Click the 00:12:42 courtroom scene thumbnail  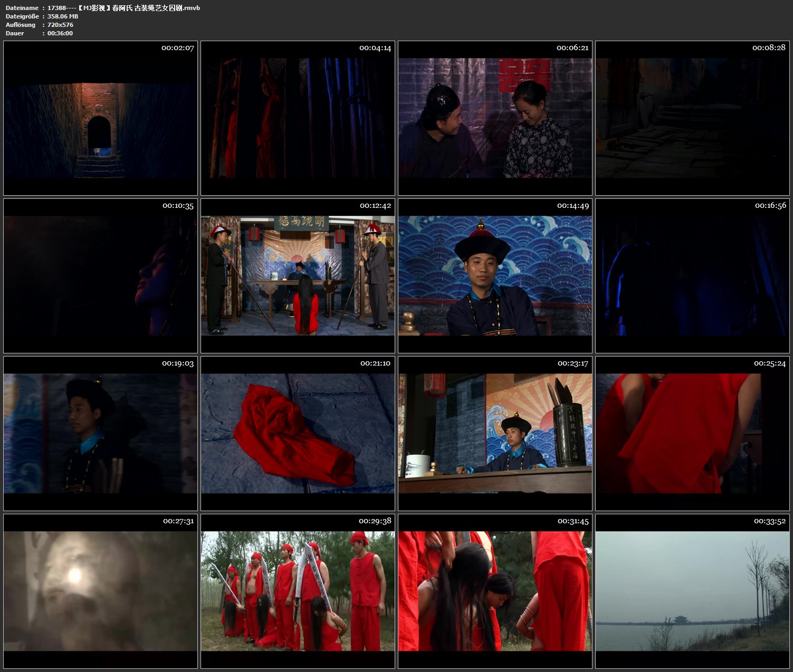pos(298,276)
